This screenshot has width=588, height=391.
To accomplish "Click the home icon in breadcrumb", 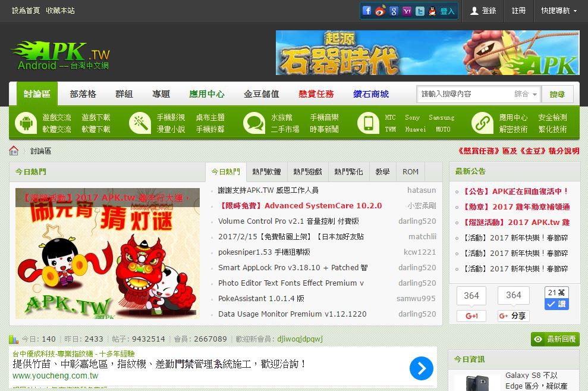I will pos(14,151).
